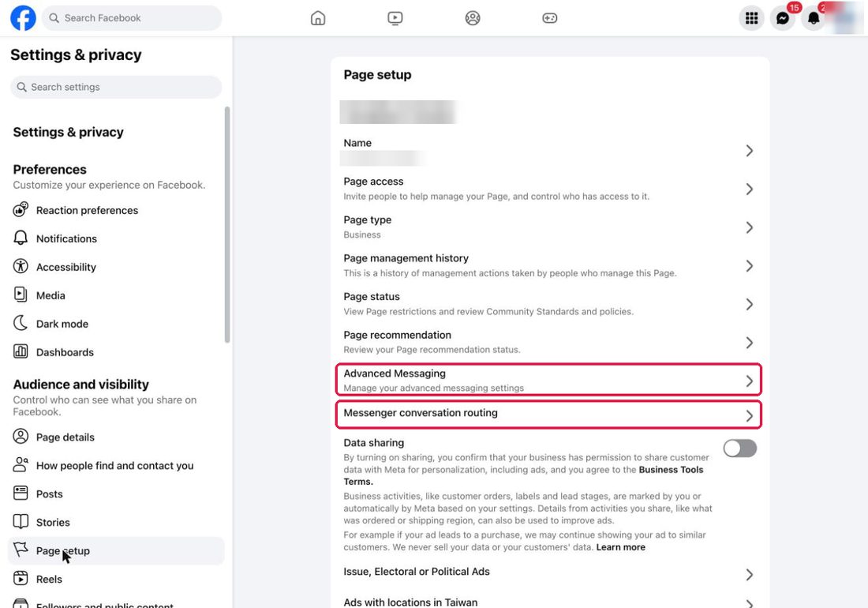Viewport: 868px width, 608px height.
Task: Select Media in sidebar
Action: tap(116, 295)
